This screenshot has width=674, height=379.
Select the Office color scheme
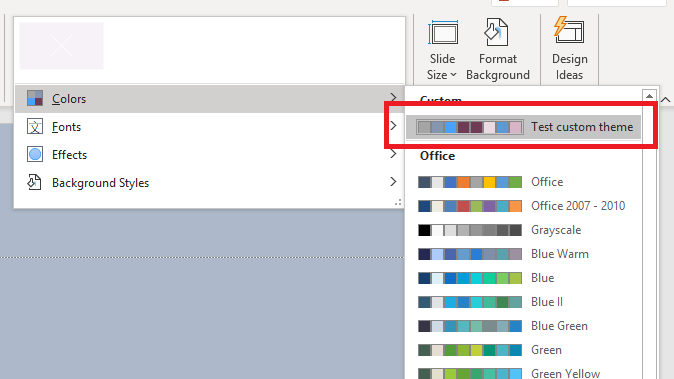click(x=524, y=182)
